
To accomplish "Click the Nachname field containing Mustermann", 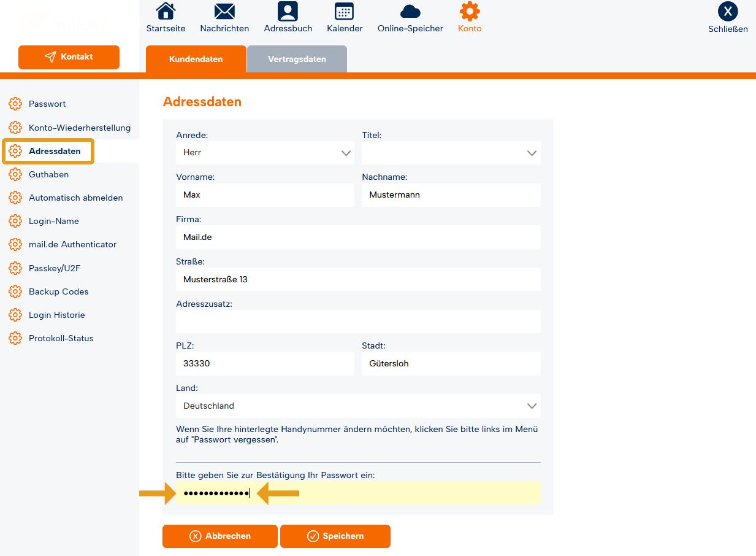I will pos(451,195).
